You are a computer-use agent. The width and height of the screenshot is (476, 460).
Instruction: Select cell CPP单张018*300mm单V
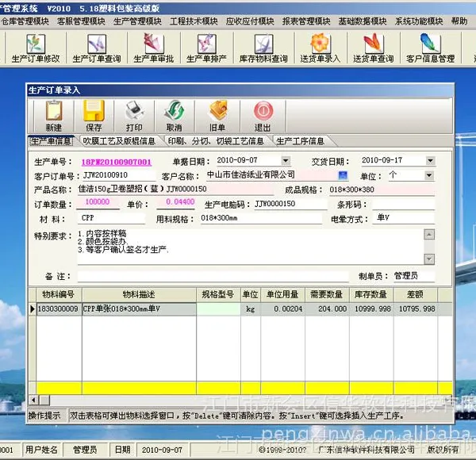click(x=139, y=309)
